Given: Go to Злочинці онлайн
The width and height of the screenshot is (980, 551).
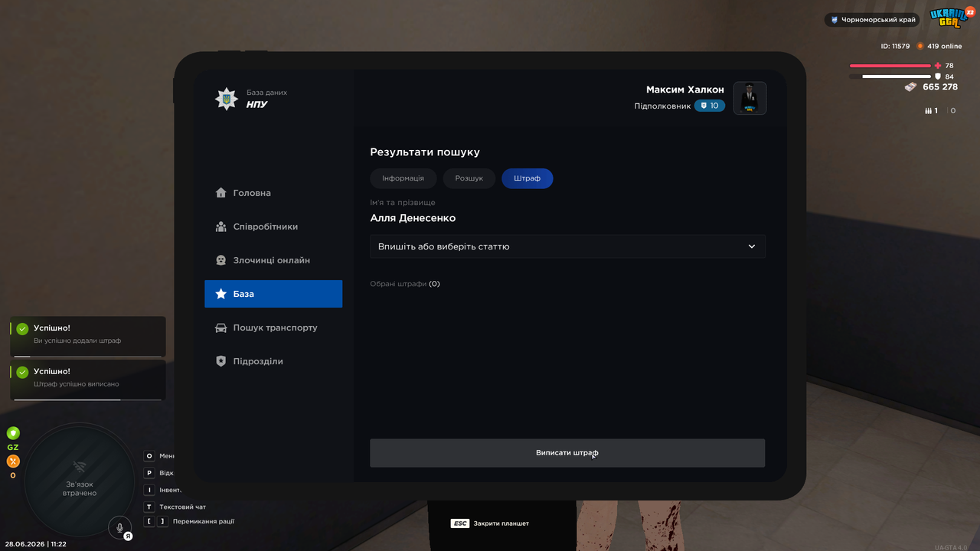Looking at the screenshot, I should point(273,260).
